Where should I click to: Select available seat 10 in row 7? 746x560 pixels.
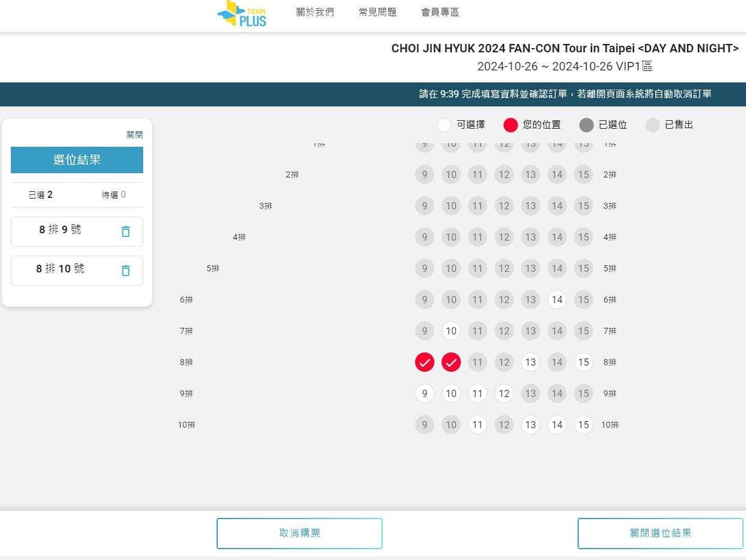pos(451,331)
